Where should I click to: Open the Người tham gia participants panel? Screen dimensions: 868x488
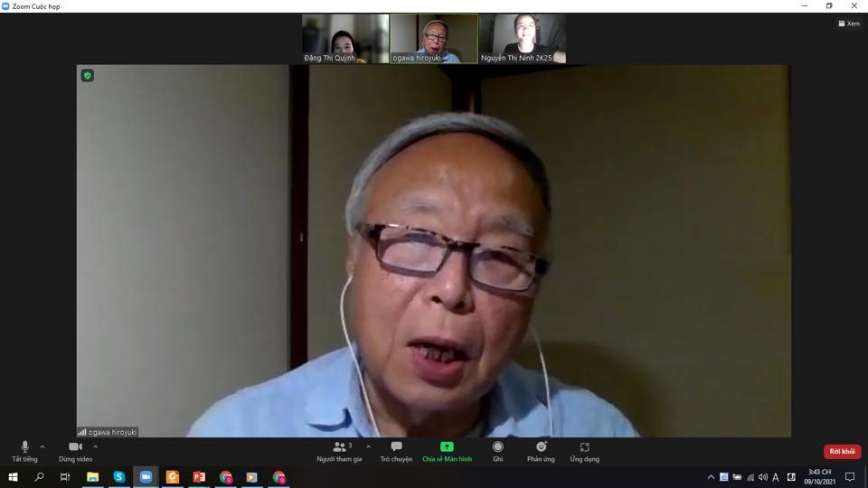coord(340,448)
